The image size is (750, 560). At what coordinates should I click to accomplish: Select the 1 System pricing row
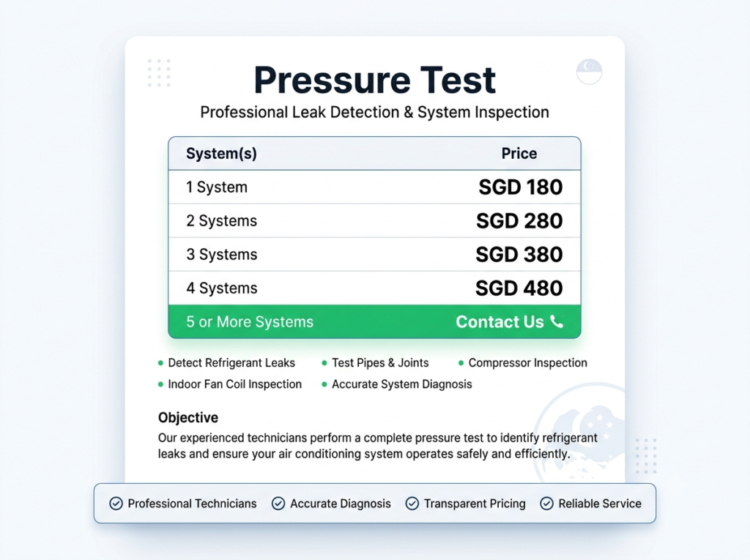pyautogui.click(x=374, y=187)
